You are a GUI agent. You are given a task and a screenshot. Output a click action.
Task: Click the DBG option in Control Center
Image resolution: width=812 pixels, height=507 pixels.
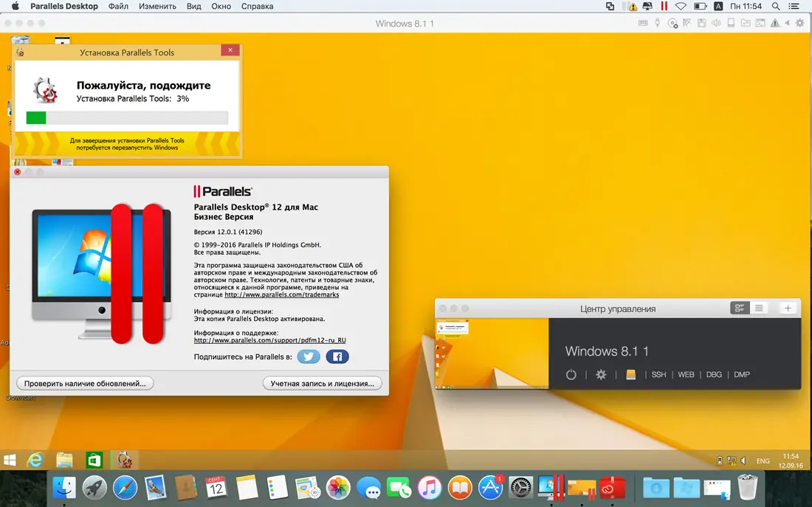point(714,374)
